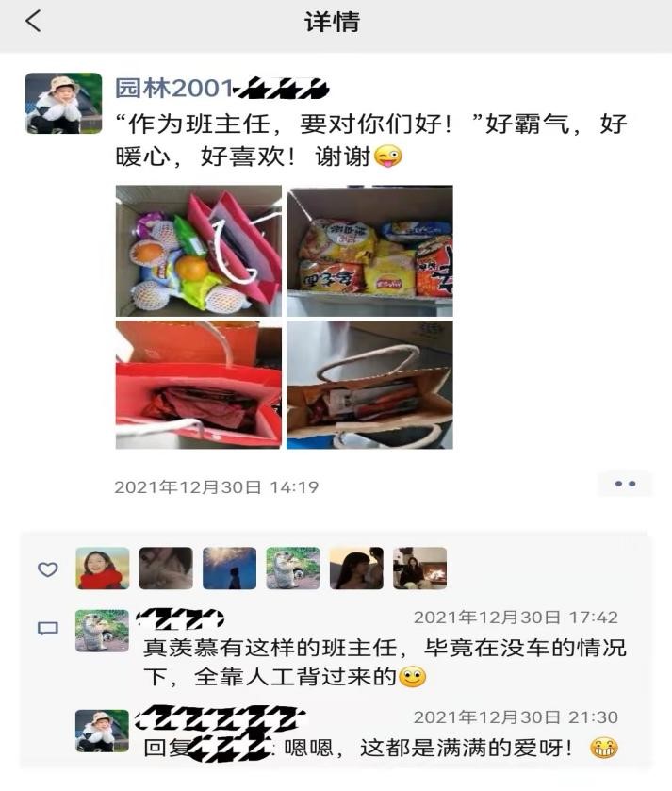The height and width of the screenshot is (791, 672).
Task: Tap the back arrow in header
Action: (33, 22)
